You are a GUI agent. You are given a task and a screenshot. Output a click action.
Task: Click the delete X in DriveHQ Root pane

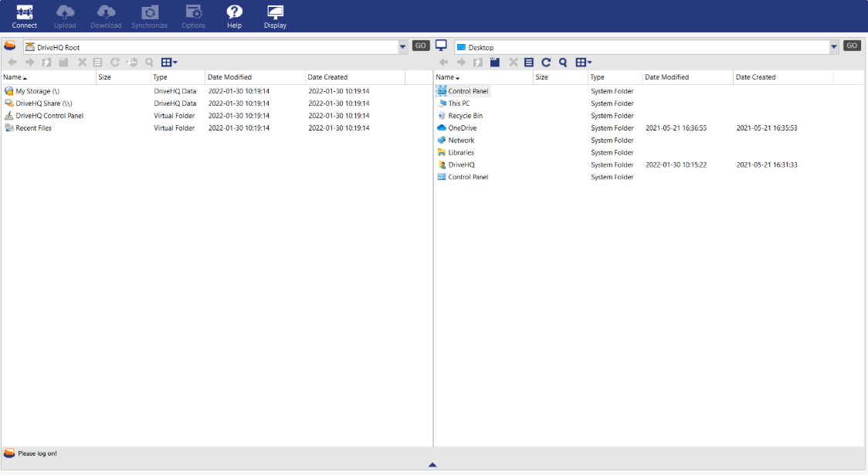click(82, 63)
